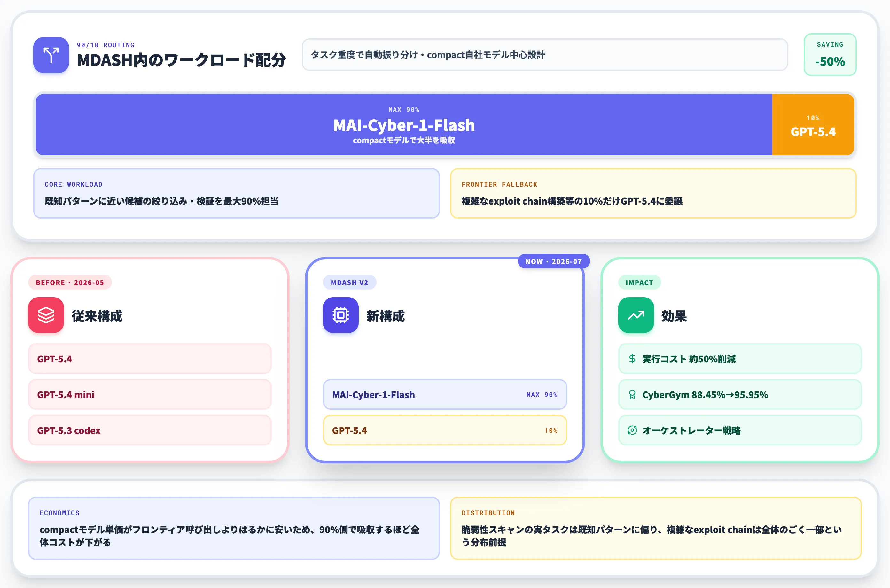Click the award ribbon icon beside CyberGym
Screen dimensions: 890x588
[632, 394]
